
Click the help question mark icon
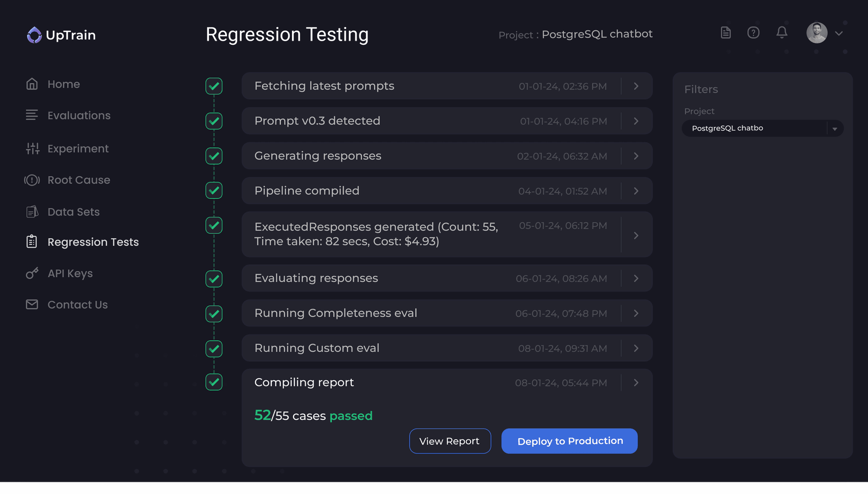click(753, 32)
